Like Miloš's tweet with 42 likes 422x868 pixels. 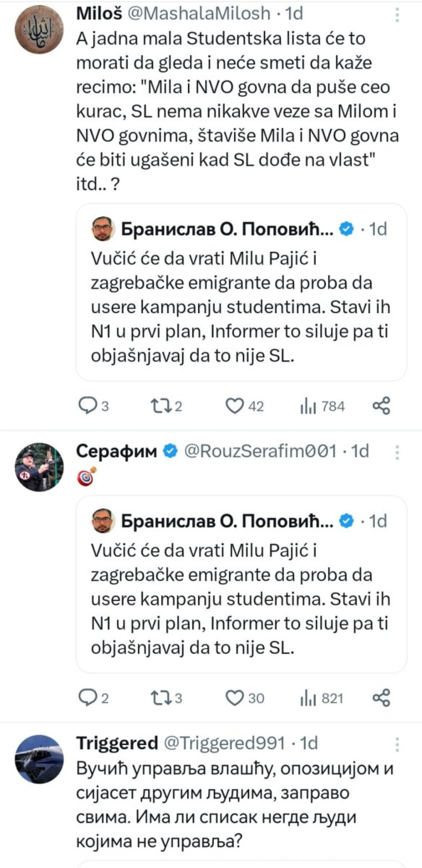(234, 406)
